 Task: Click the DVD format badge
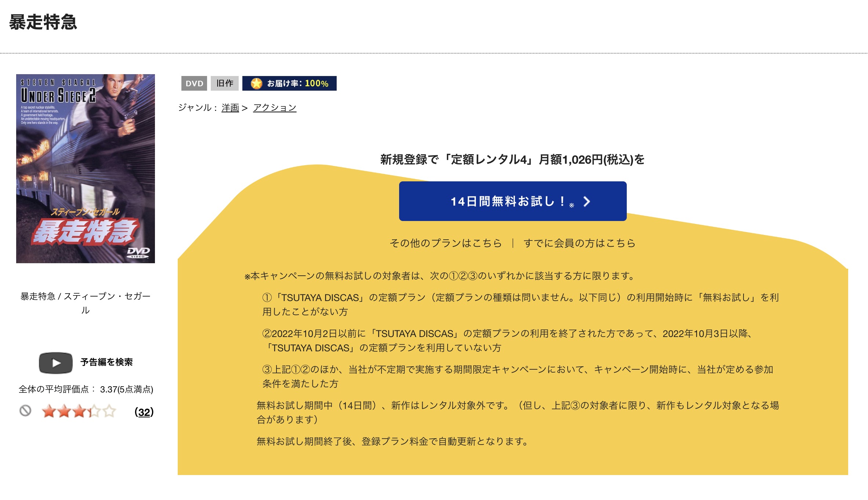tap(194, 83)
